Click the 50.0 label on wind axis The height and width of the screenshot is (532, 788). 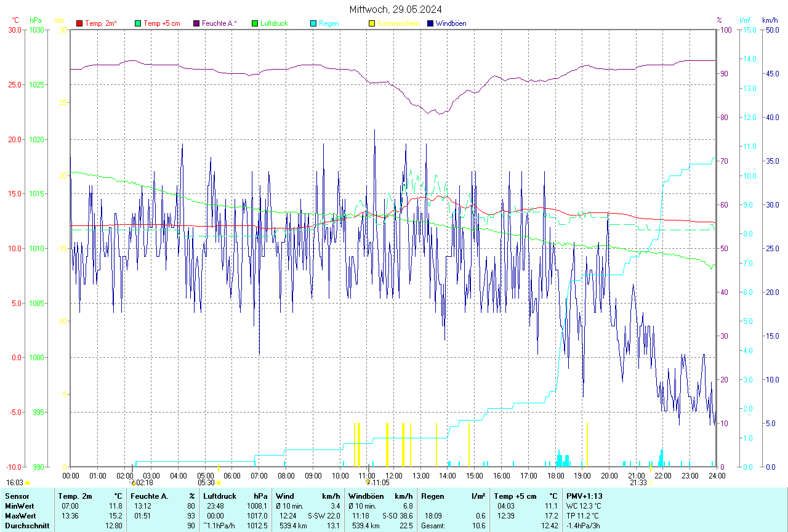(772, 30)
